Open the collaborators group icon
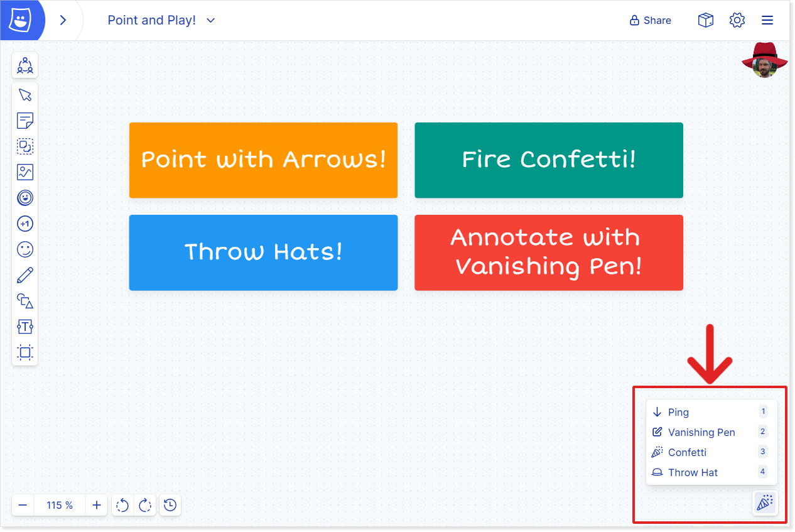Image resolution: width=795 pixels, height=532 pixels. 25,65
